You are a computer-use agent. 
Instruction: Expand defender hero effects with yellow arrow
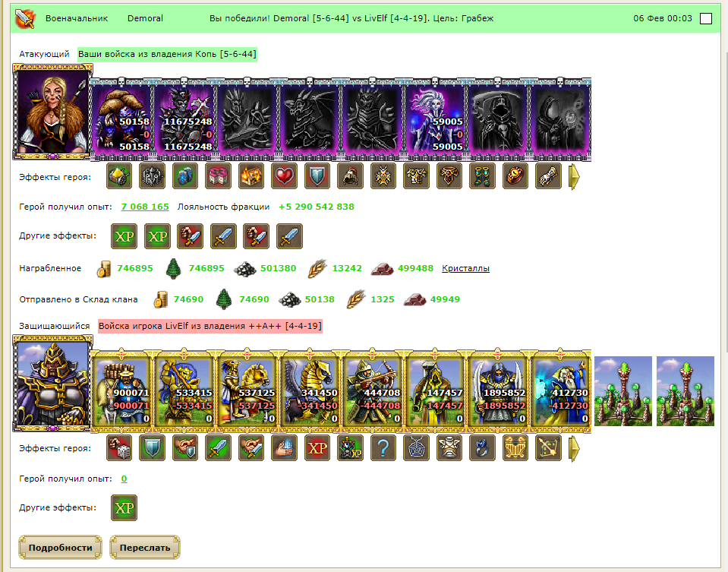(x=575, y=448)
